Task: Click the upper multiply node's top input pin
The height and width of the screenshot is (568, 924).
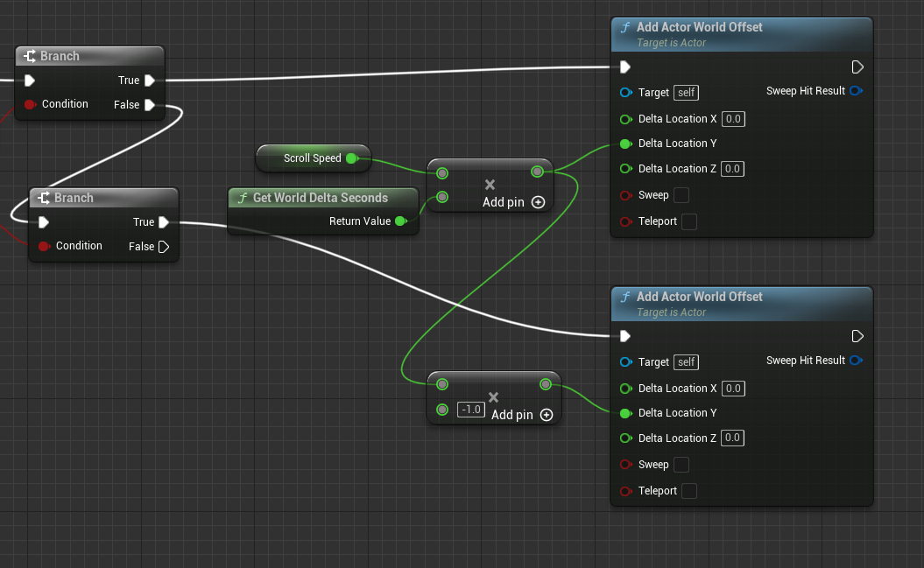Action: coord(442,173)
